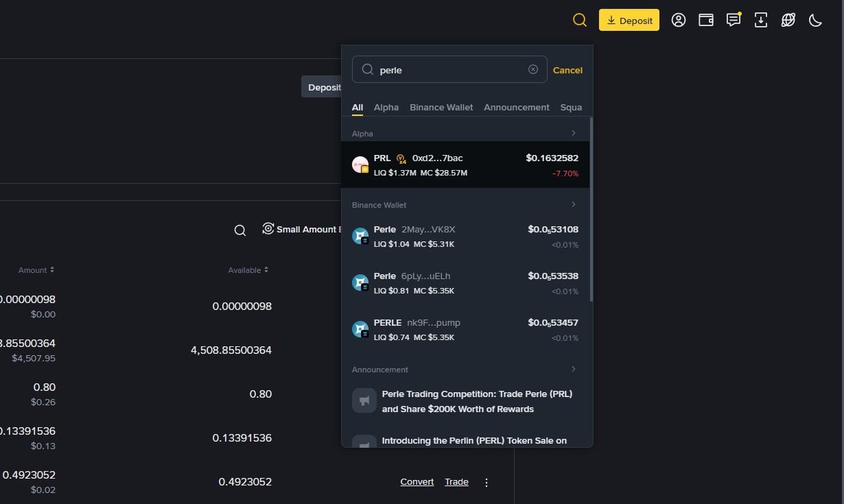Click the 0.13391536 available value
Viewport: 844px width, 504px height.
click(242, 438)
